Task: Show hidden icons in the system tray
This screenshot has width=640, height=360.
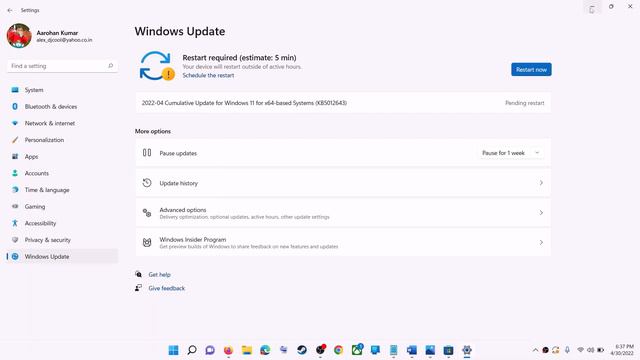Action: [x=535, y=350]
